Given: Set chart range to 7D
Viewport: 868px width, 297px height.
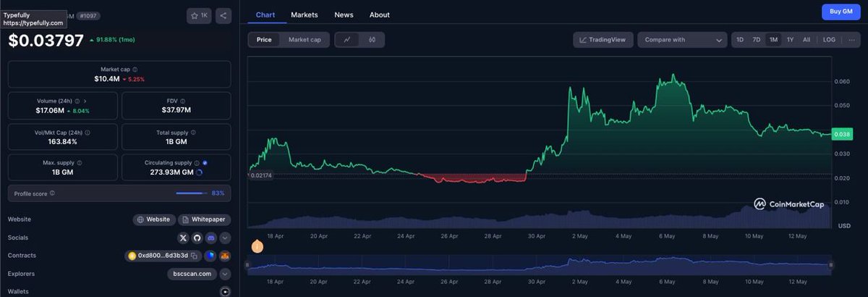Looking at the screenshot, I should click(x=757, y=40).
